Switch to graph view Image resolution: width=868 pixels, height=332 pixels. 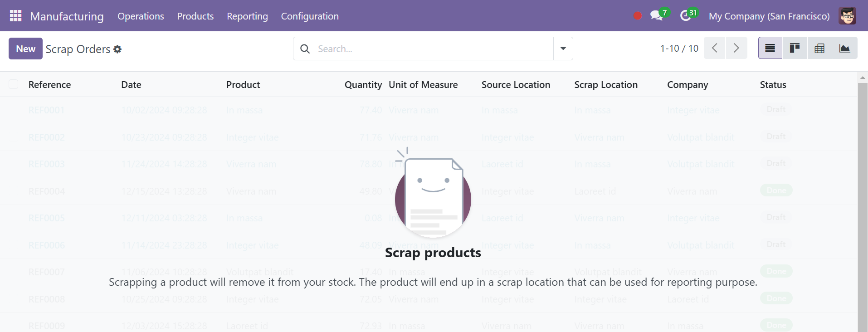(844, 48)
